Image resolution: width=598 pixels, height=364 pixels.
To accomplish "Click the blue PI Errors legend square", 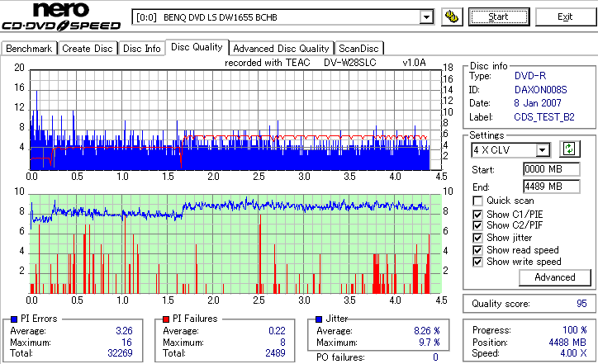I will pyautogui.click(x=15, y=319).
